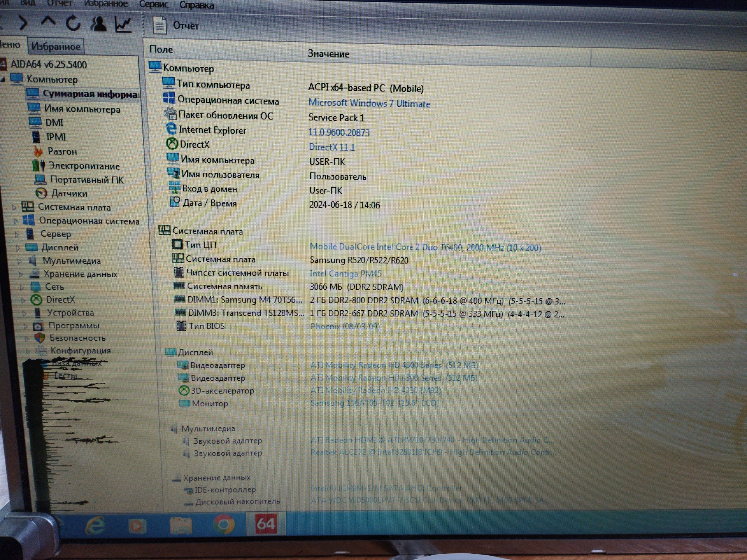Screen dimensions: 747x560
Task: Open the Справка menu
Action: tap(196, 5)
